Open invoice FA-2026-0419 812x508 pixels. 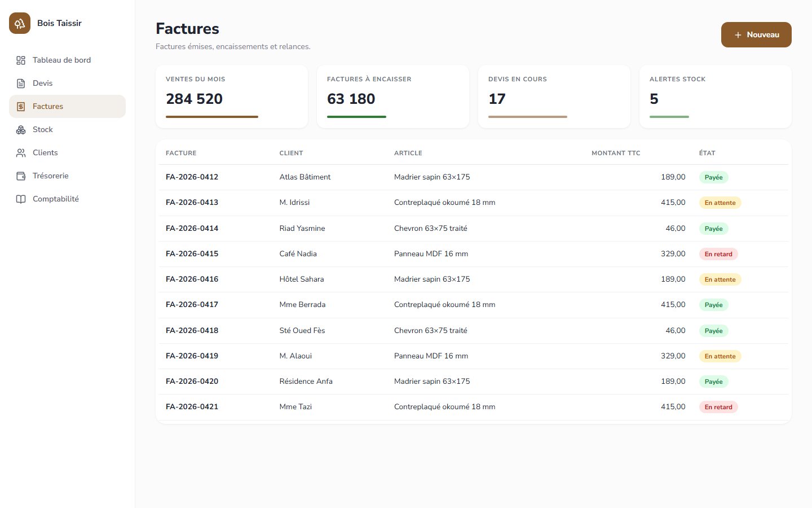point(192,356)
